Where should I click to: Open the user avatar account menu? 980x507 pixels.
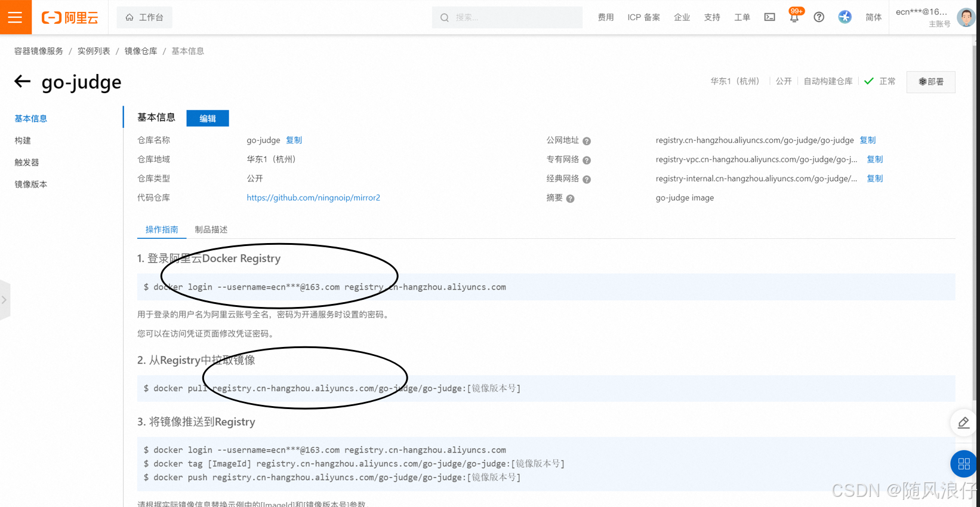pos(965,17)
